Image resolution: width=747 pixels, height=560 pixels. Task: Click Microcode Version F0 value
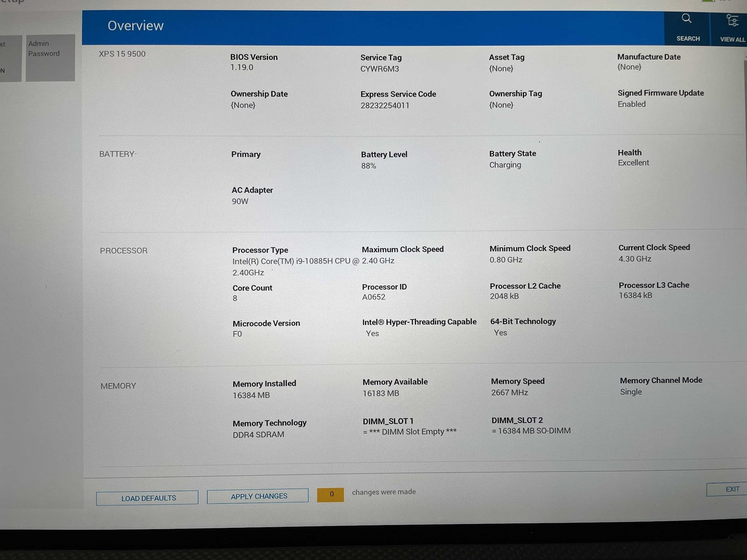(237, 334)
